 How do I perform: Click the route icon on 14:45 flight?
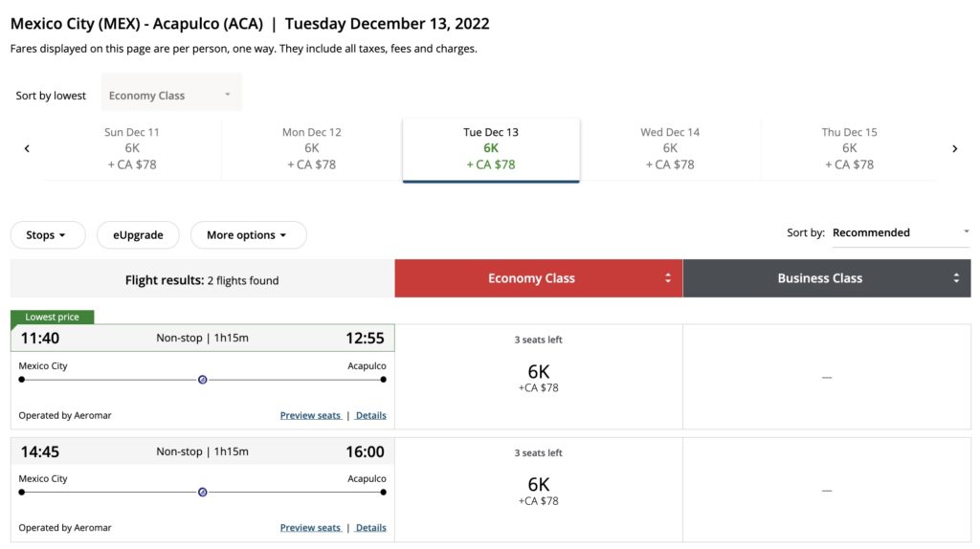(x=202, y=493)
